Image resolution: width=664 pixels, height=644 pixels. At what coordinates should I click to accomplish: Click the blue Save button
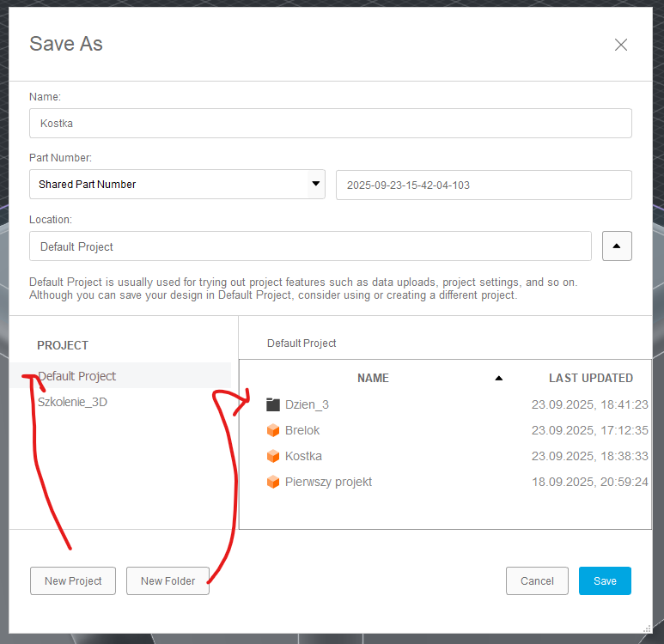coord(605,581)
